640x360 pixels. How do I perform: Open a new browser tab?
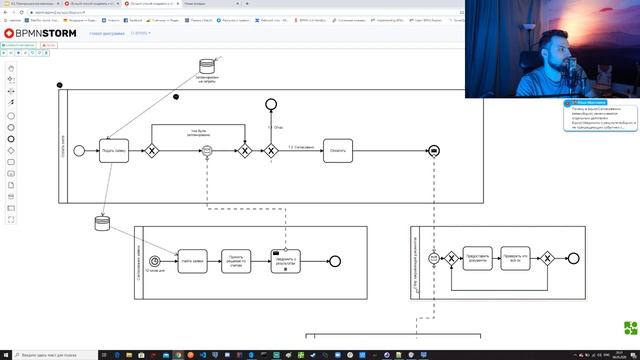tap(247, 3)
